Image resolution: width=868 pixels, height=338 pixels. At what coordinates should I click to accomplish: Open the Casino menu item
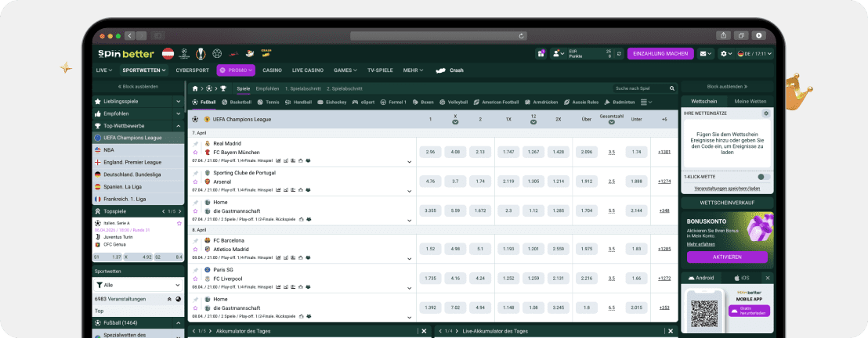click(x=272, y=70)
